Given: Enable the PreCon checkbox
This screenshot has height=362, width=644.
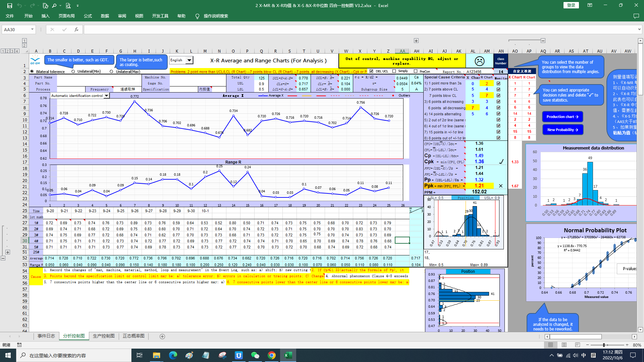Looking at the screenshot, I should coord(416,71).
